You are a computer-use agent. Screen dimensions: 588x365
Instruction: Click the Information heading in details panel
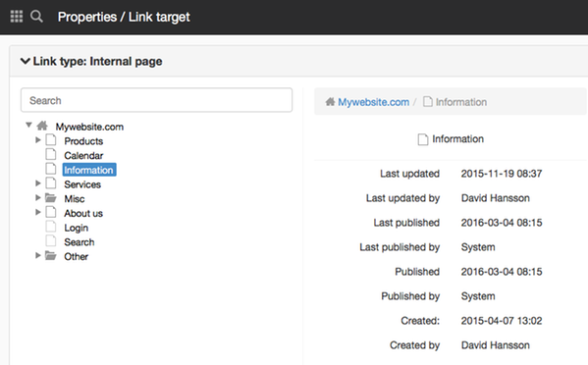coord(457,139)
